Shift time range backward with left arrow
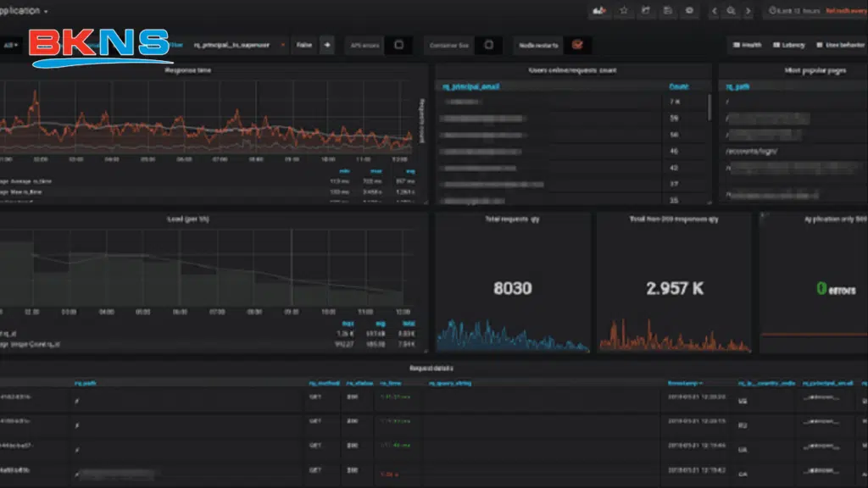 tap(714, 10)
